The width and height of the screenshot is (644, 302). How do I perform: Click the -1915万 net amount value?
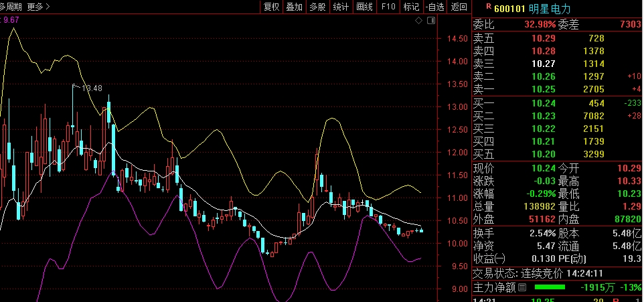click(596, 287)
